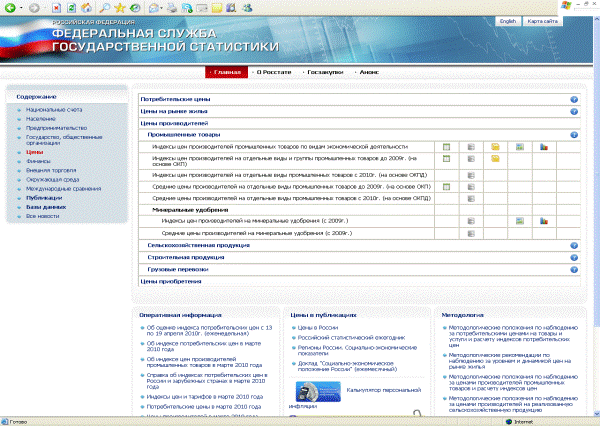Click the browser Forward arrow button
Image resolution: width=600 pixels, height=426 pixels.
click(x=34, y=8)
